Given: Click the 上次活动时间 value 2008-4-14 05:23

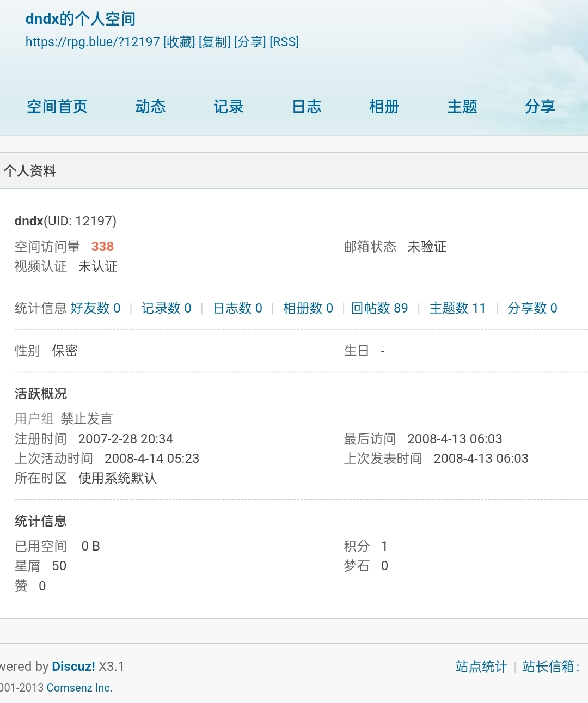Looking at the screenshot, I should tap(152, 459).
